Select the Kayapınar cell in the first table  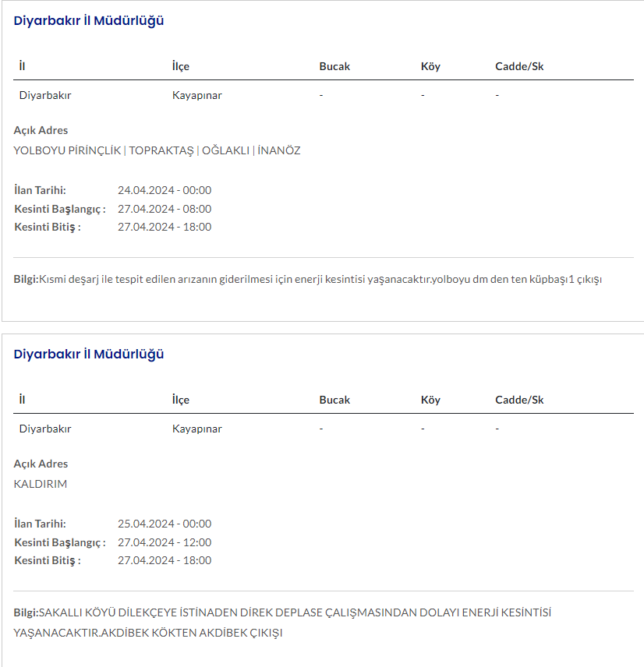coord(196,95)
